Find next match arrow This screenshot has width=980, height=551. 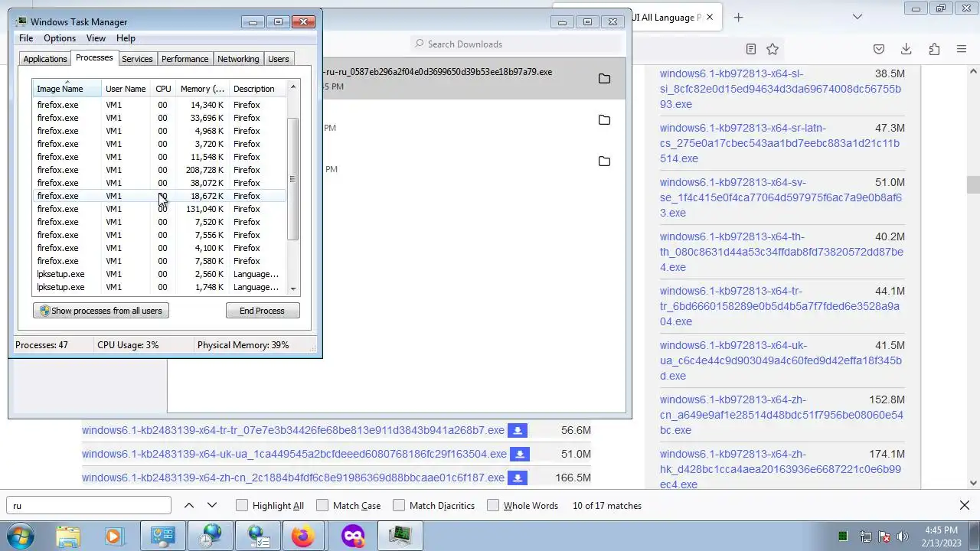212,505
